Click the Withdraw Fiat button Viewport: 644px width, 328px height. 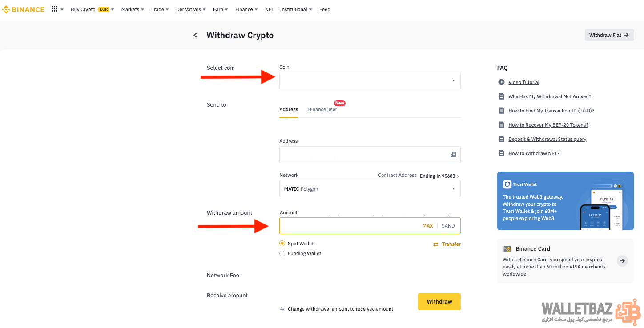click(x=609, y=35)
